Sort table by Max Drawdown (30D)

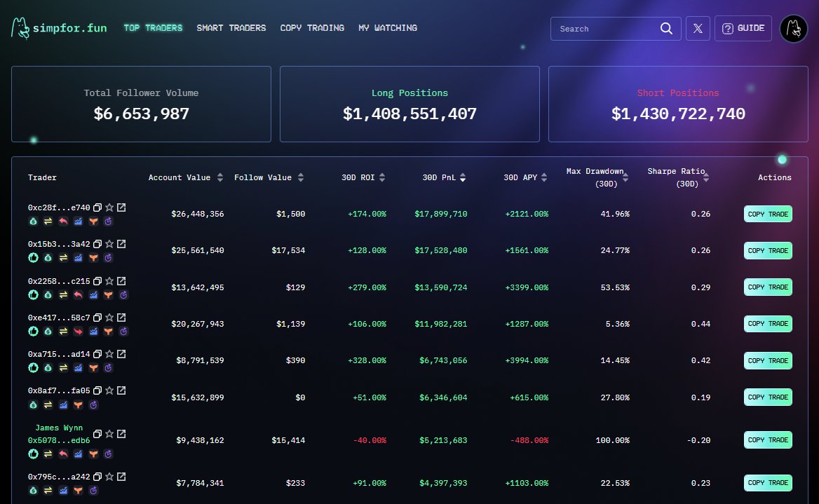click(x=625, y=177)
